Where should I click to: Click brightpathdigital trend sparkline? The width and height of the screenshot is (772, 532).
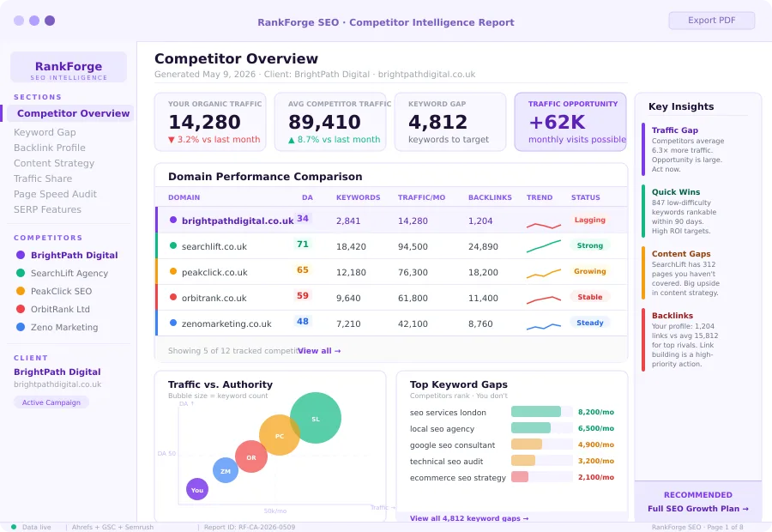(544, 225)
